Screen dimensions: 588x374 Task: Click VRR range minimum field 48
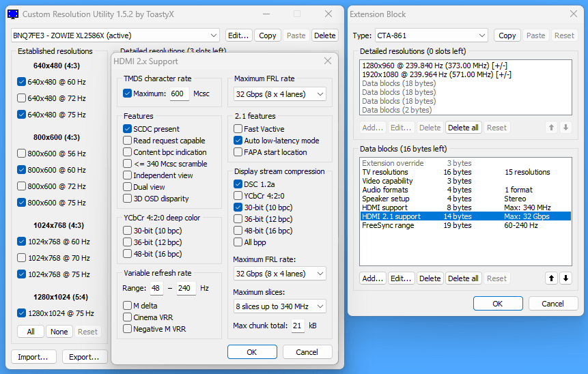coord(156,288)
